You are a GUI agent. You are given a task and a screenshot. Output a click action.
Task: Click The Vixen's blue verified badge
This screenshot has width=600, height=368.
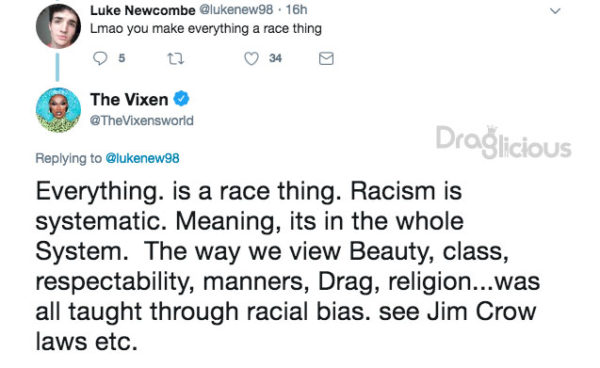181,99
